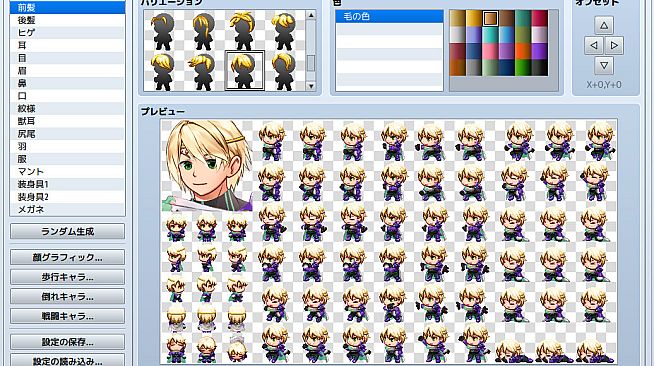Click the ランダム生成 button

point(67,231)
